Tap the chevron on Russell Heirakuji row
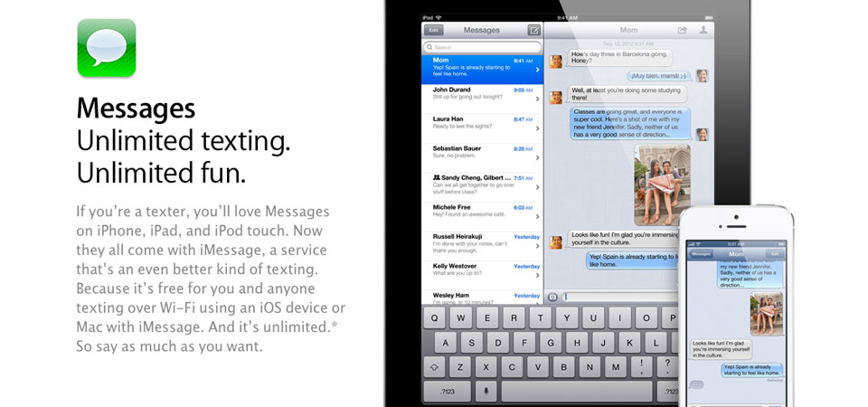Screen dimensions: 868x407 (537, 246)
